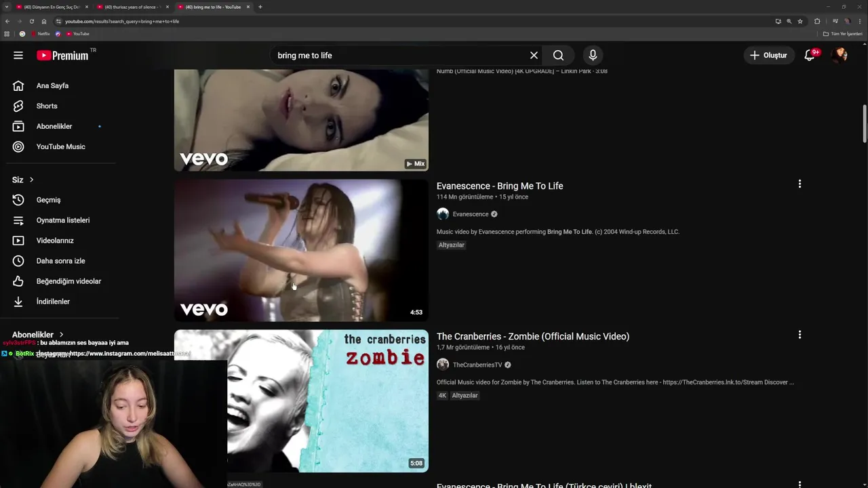Click '114 Mn görüntüleme' view count

coord(465,197)
